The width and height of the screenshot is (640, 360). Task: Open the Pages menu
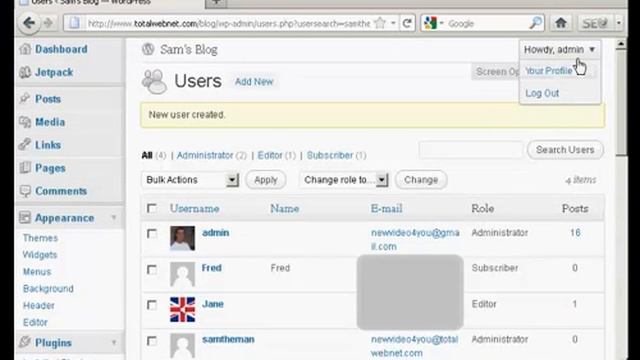click(x=50, y=168)
